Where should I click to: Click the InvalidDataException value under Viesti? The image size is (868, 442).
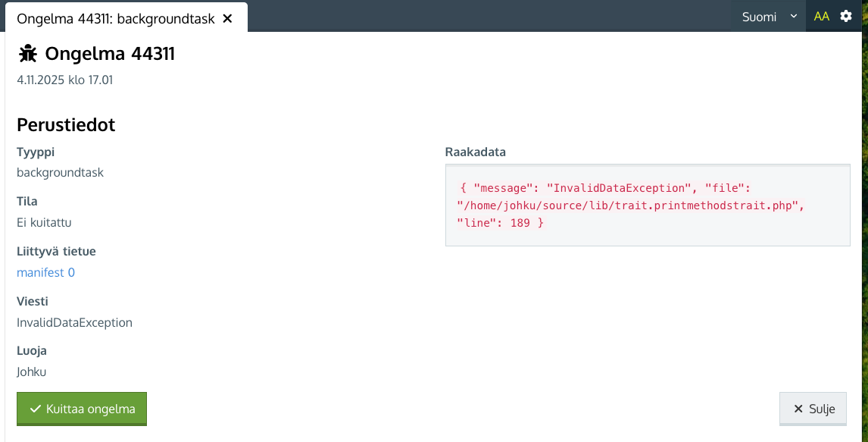74,322
